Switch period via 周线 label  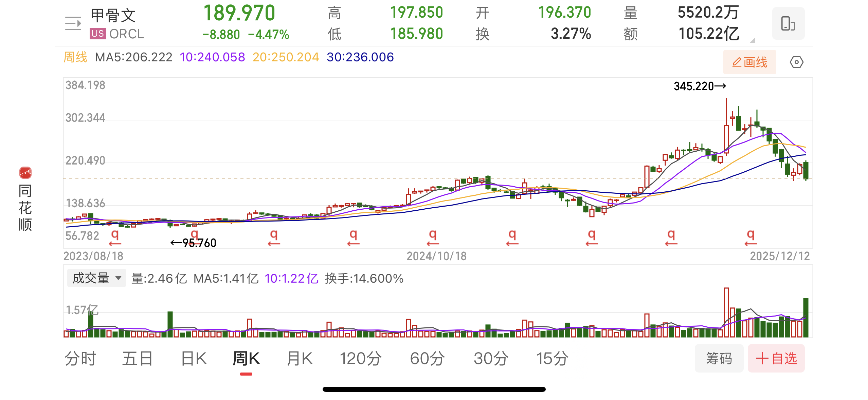pos(75,57)
